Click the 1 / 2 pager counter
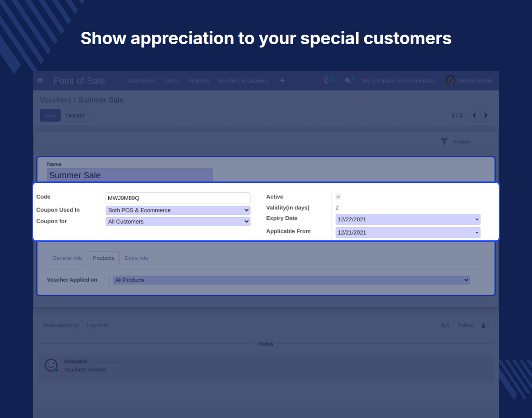The width and height of the screenshot is (532, 418). 456,115
